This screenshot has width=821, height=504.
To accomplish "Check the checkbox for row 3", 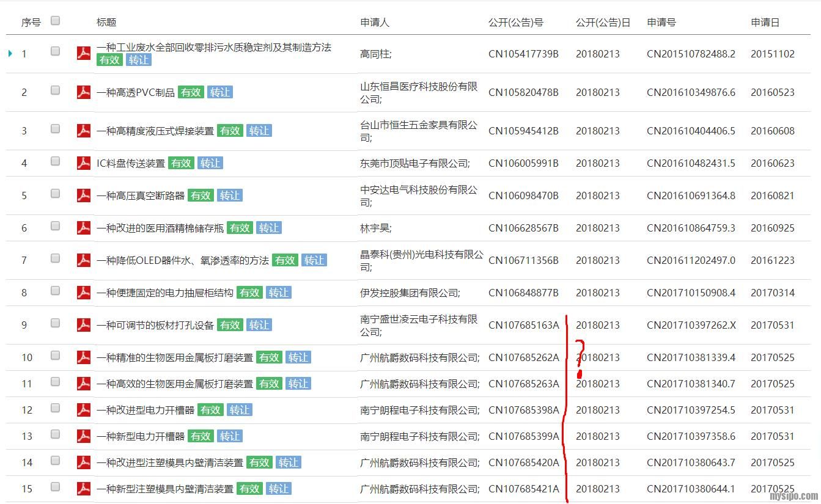I will point(56,129).
